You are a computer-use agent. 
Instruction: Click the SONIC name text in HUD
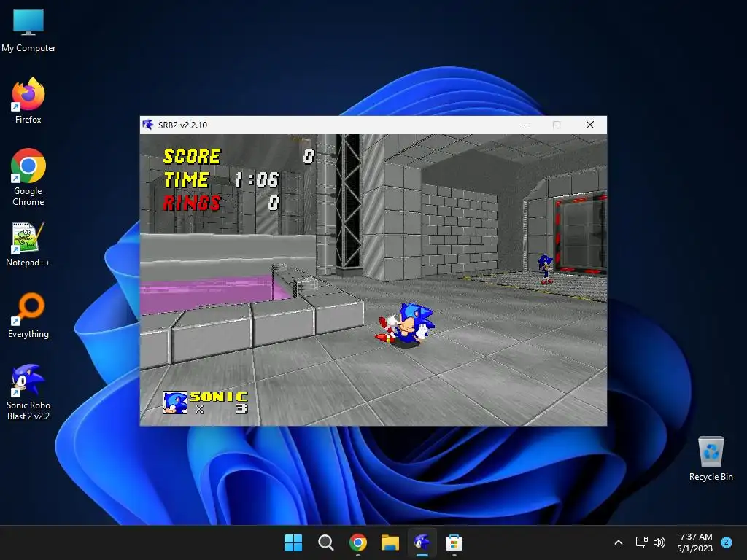[219, 397]
